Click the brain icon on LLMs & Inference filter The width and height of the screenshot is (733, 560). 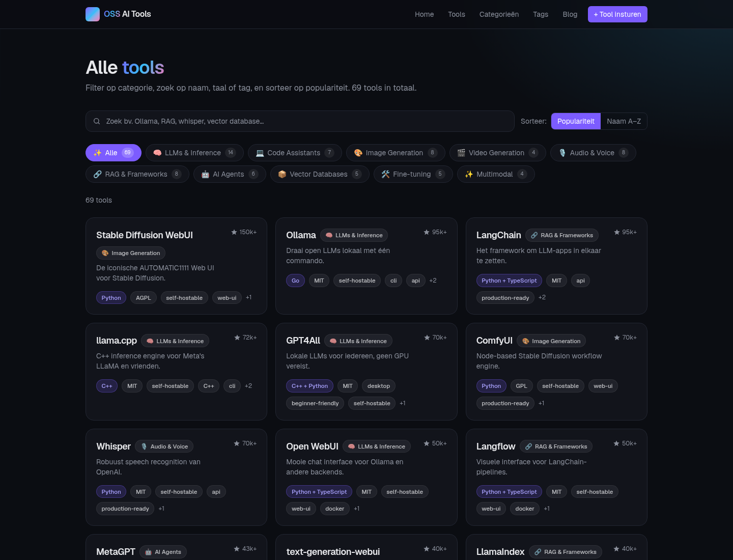tap(157, 153)
